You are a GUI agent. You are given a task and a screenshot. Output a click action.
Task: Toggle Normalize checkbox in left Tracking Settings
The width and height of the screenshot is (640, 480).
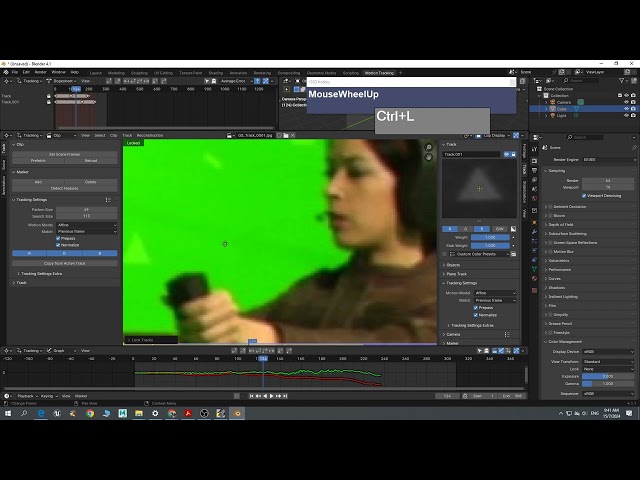click(58, 245)
